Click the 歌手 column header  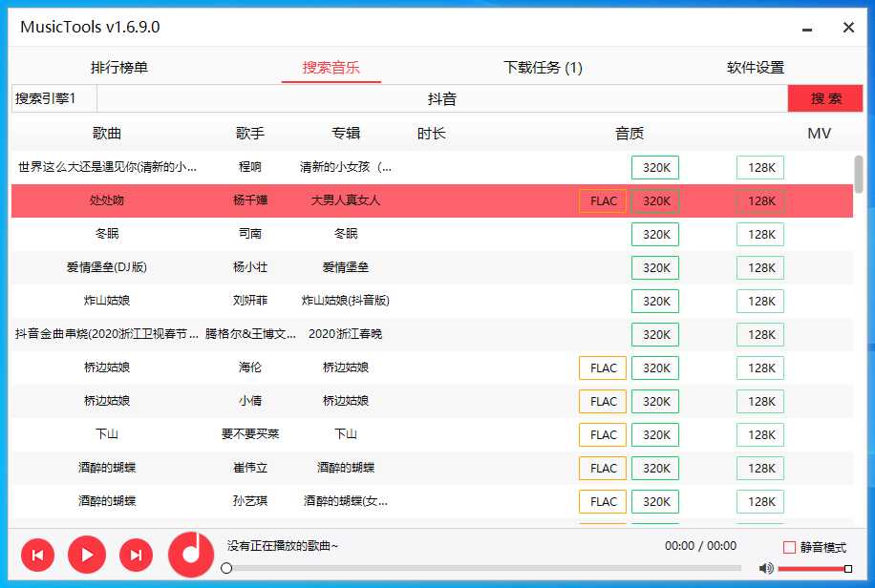click(250, 134)
